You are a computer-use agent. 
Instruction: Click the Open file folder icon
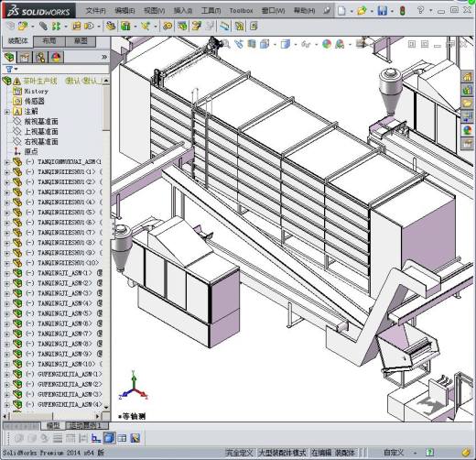[362, 11]
